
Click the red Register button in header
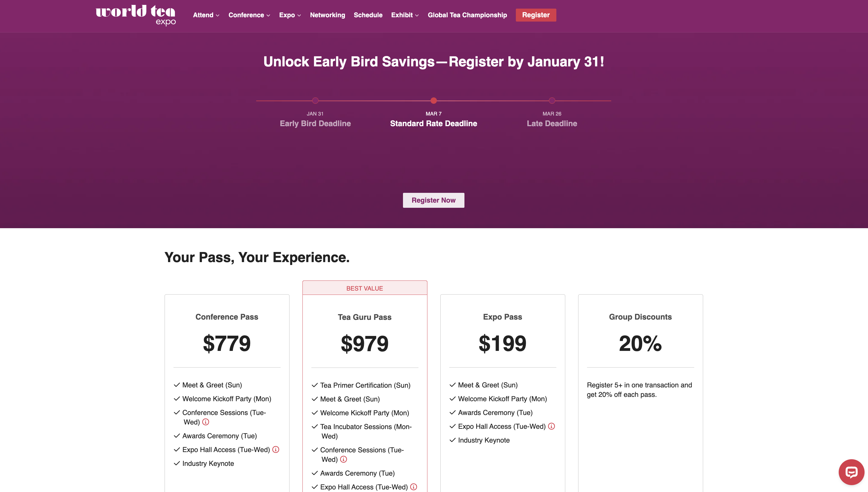[536, 15]
